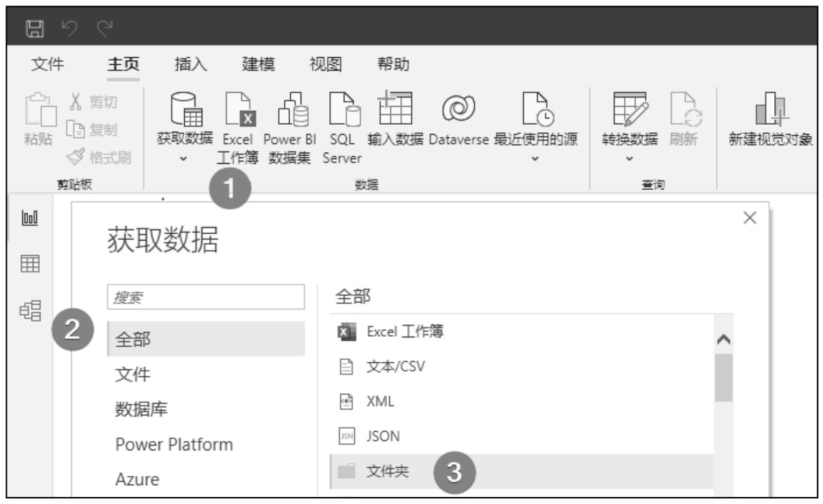The image size is (823, 504).
Task: Open the 文件 menu
Action: click(x=47, y=64)
